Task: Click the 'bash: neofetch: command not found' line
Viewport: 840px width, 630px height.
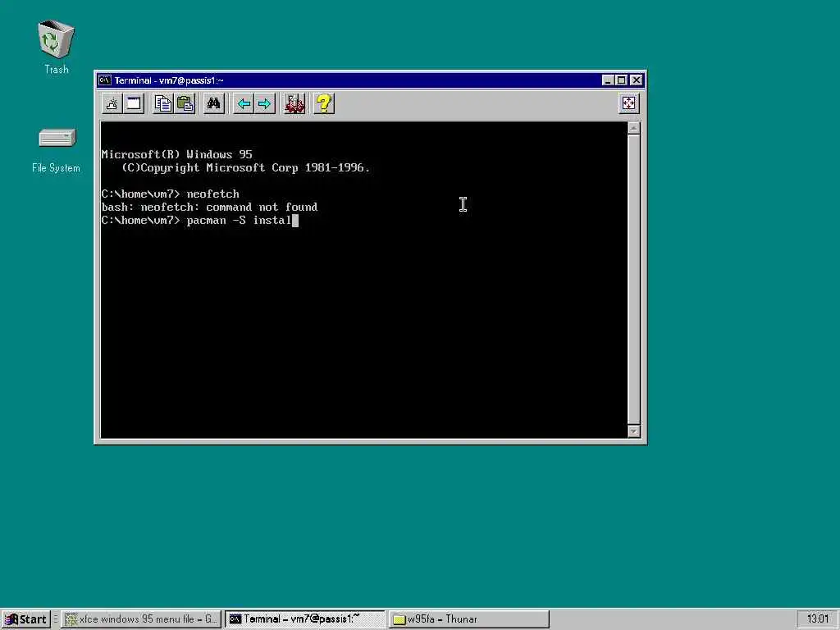Action: click(209, 208)
